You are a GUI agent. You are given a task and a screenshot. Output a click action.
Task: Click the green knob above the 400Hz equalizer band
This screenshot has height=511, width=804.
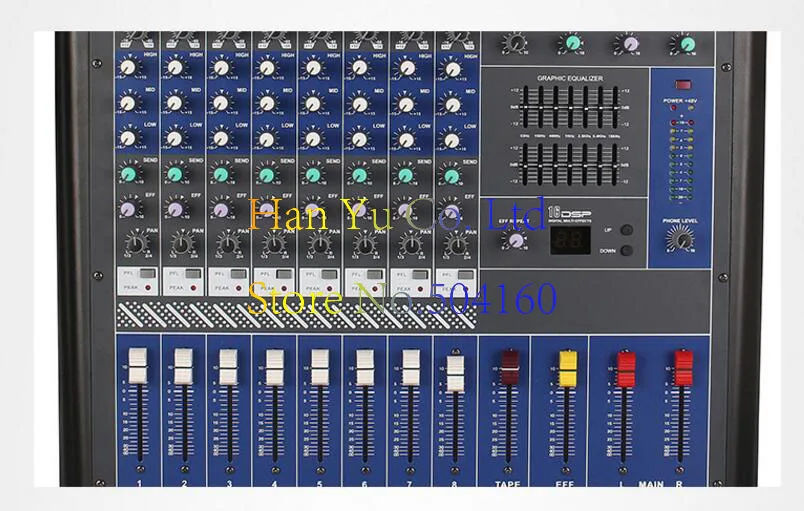pos(572,43)
